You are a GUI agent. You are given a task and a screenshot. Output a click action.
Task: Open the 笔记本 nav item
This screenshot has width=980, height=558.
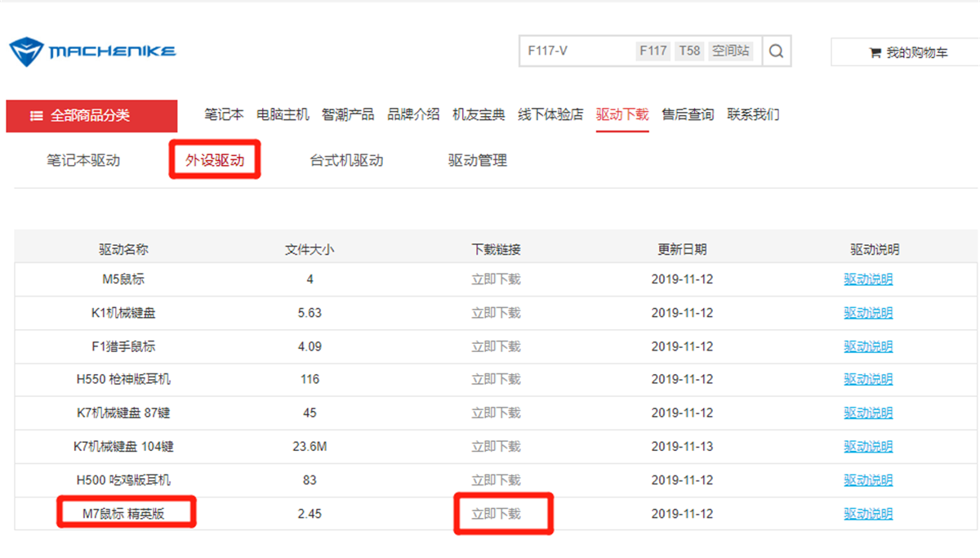[x=224, y=114]
